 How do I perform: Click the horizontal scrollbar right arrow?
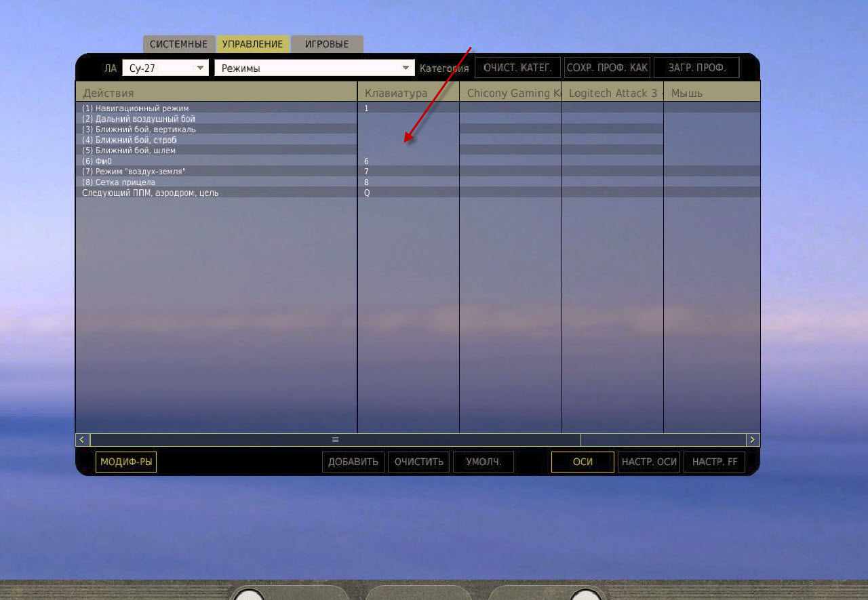(753, 440)
